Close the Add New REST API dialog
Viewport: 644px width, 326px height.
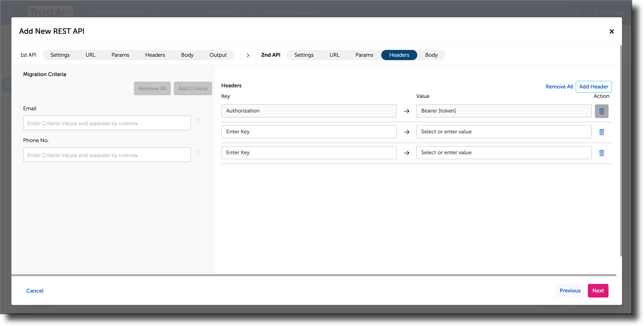612,31
